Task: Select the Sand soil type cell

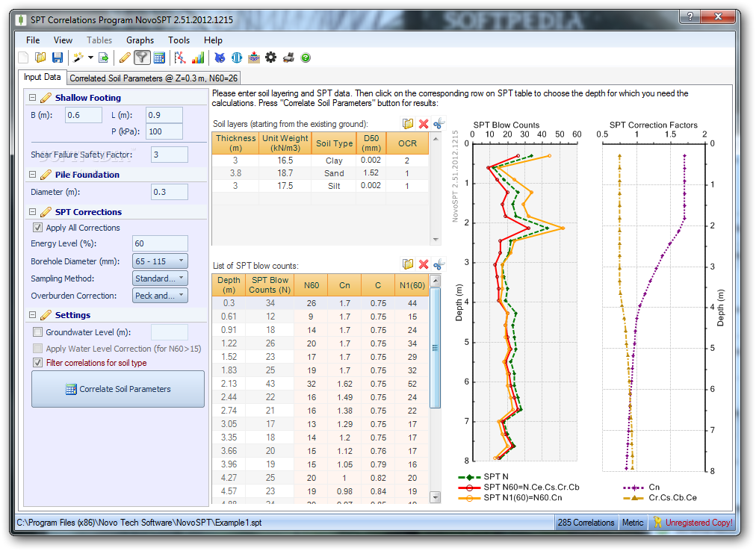Action: tap(334, 173)
